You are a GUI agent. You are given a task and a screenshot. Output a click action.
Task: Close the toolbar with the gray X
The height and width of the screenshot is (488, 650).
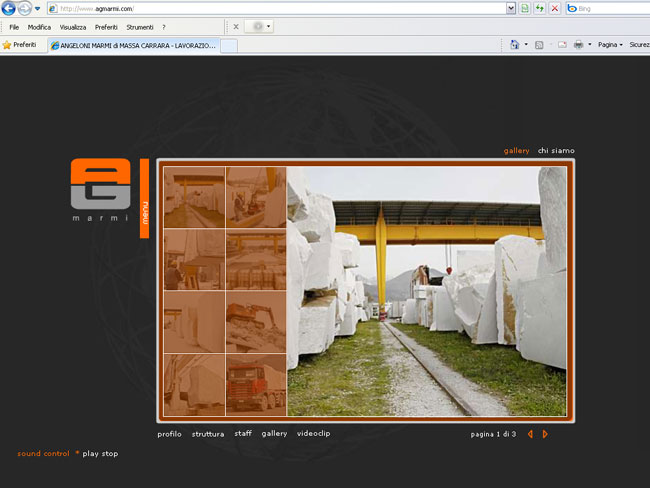236,27
